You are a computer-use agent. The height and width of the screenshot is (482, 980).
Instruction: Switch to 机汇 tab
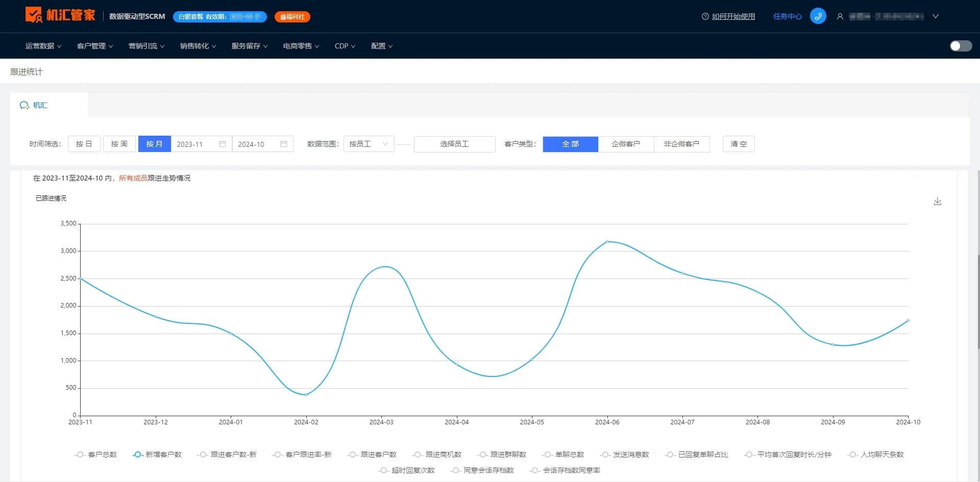(49, 105)
